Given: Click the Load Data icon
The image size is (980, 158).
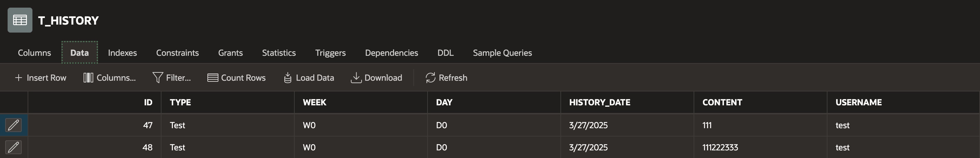Looking at the screenshot, I should [x=287, y=78].
